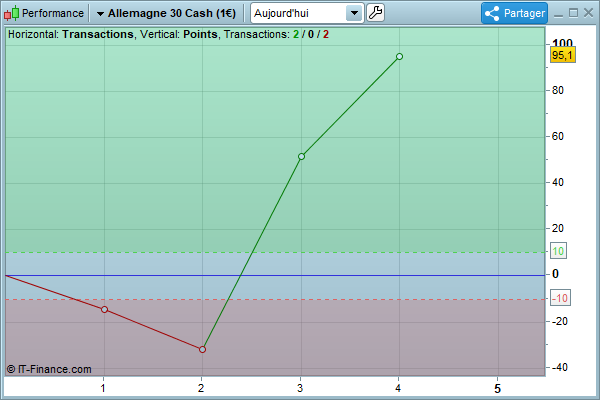Image resolution: width=600 pixels, height=400 pixels.
Task: Click the Performance window title text
Action: click(53, 13)
